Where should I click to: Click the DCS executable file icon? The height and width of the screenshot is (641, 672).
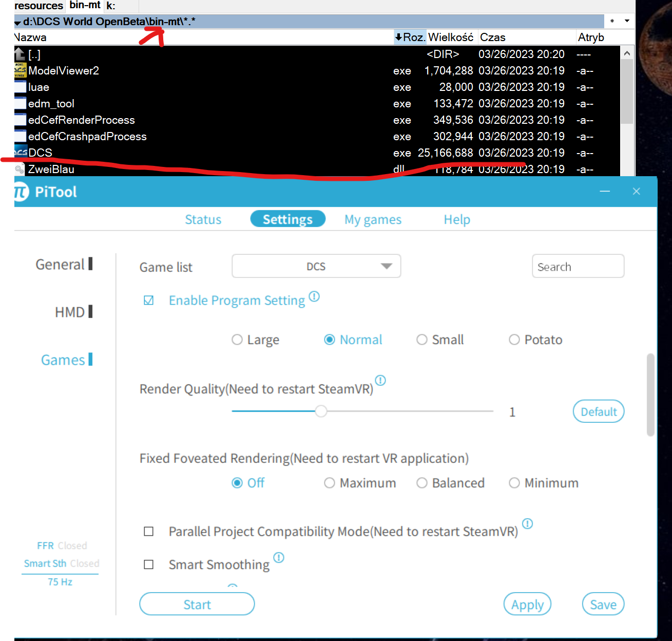(21, 153)
